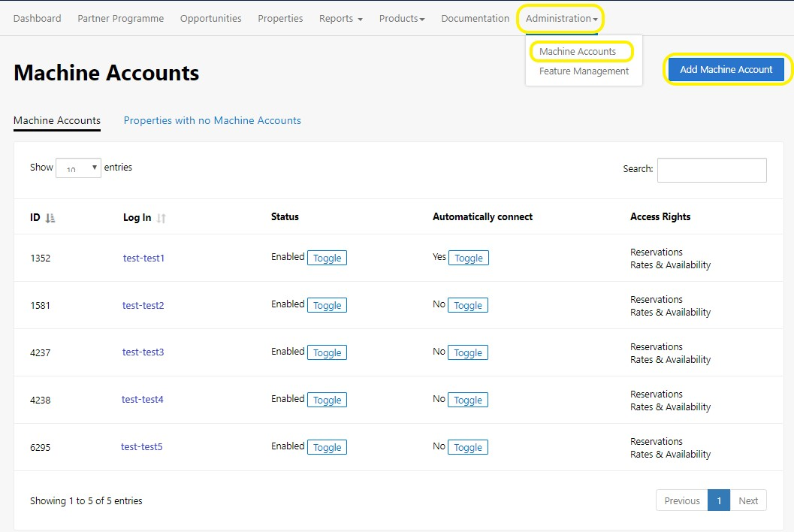The height and width of the screenshot is (532, 794).
Task: Click Add Machine Account button
Action: (726, 69)
